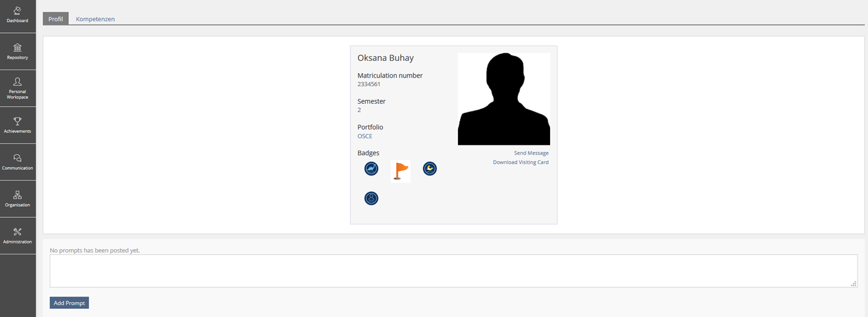
Task: Open the Dashboard in the sidebar
Action: (17, 15)
